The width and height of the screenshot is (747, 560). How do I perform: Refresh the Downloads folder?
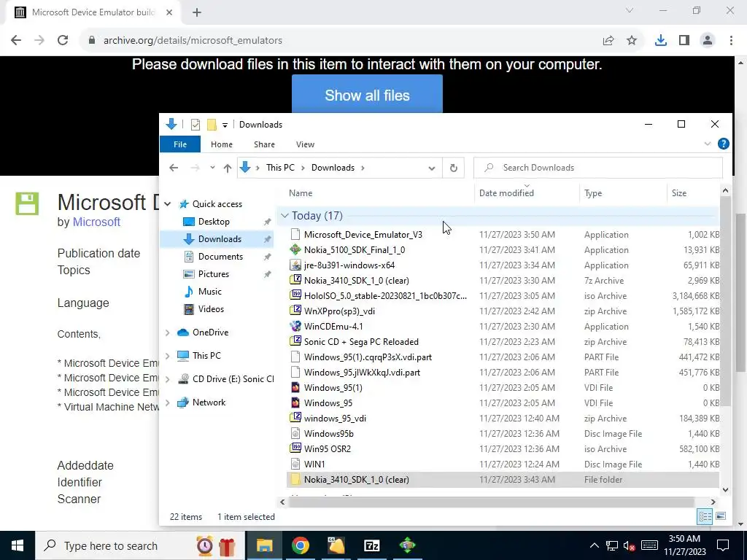454,168
